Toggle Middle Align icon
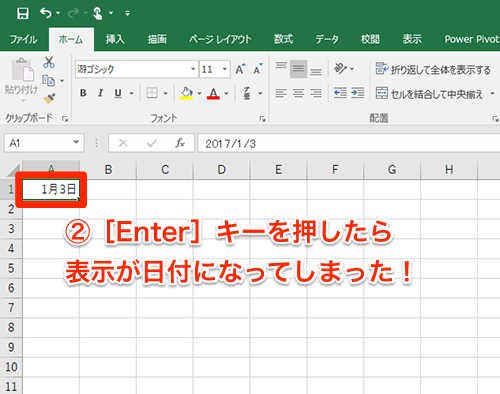This screenshot has height=394, width=500. coord(298,69)
